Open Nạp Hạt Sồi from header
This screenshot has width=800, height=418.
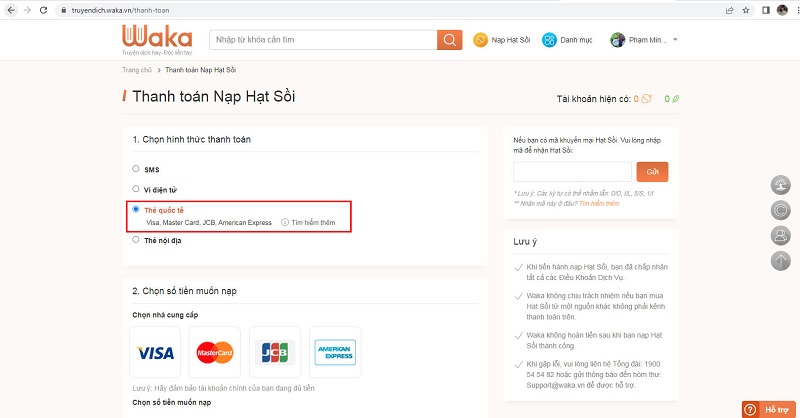pos(502,40)
